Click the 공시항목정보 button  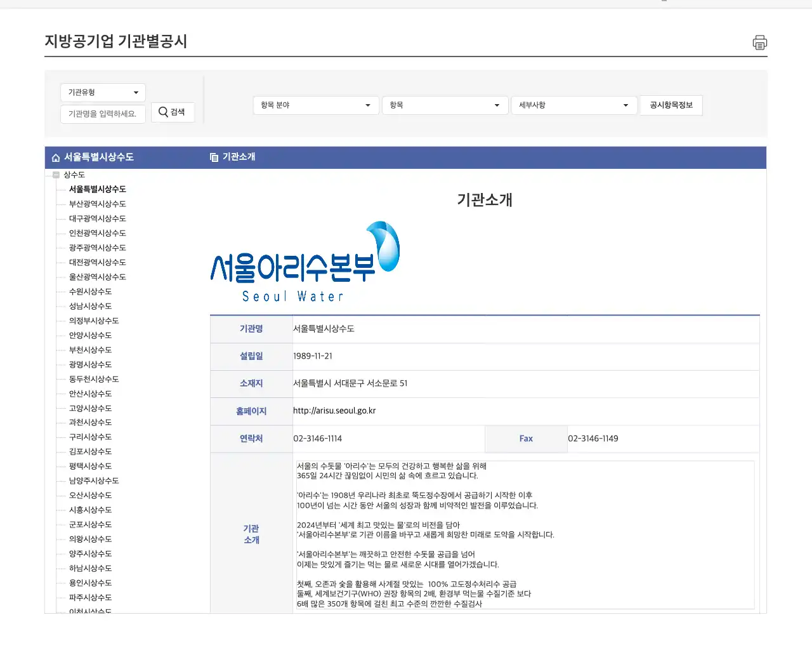[x=671, y=105]
